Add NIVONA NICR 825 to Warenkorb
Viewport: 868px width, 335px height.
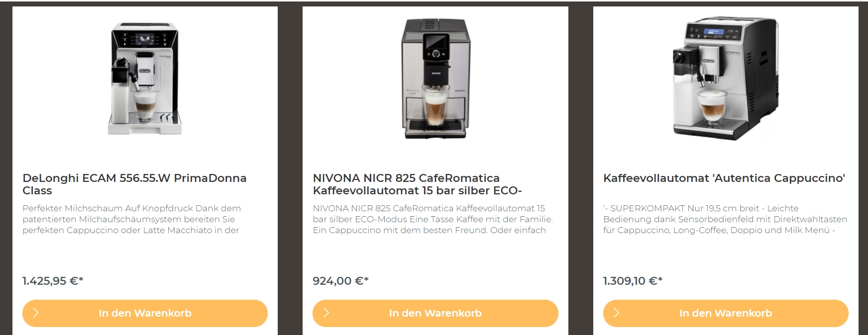(435, 313)
